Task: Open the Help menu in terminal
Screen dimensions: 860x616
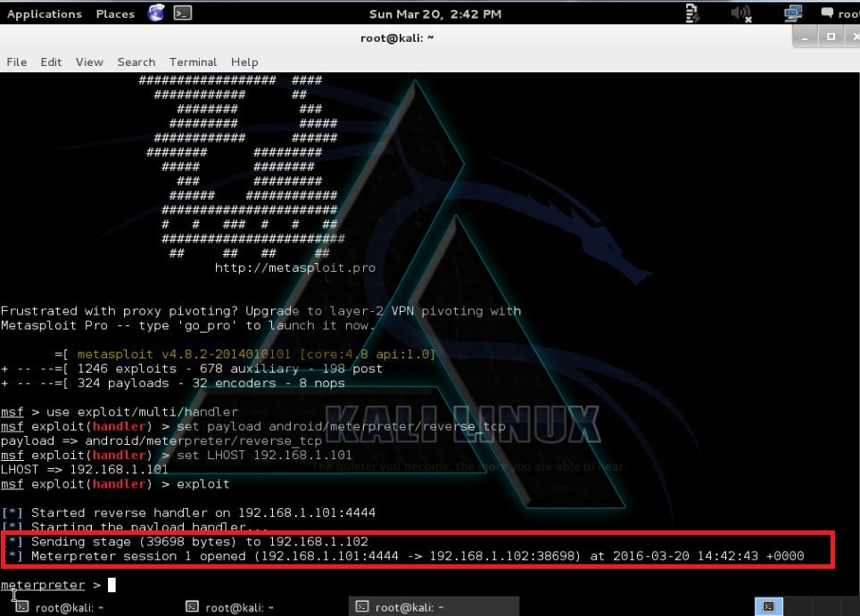Action: click(x=244, y=62)
